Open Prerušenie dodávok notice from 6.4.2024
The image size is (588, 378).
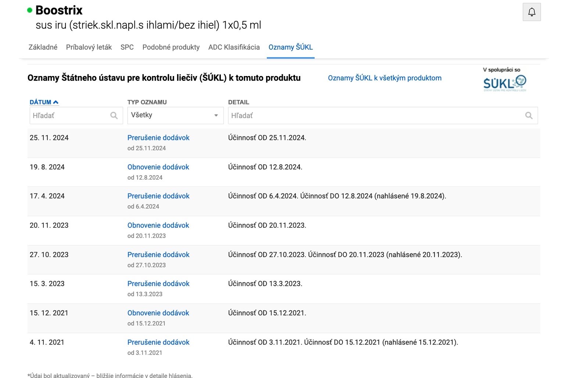[x=158, y=196]
